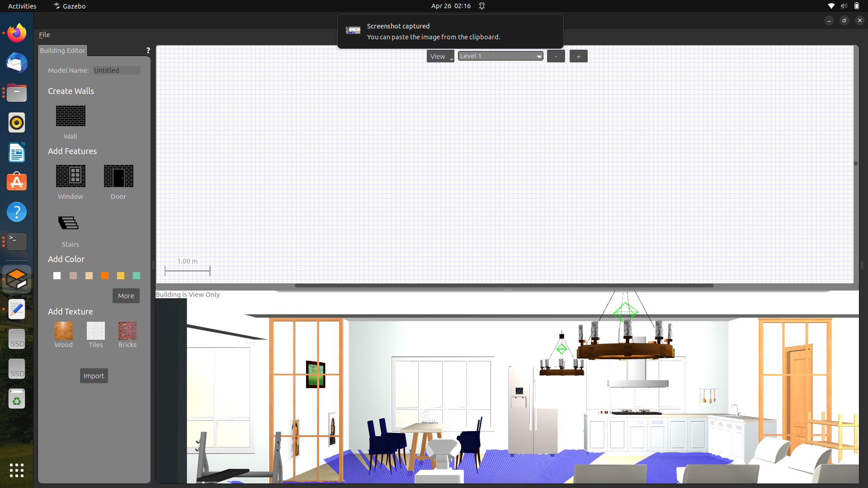This screenshot has width=868, height=488.
Task: Toggle orange color swatch selection
Action: (104, 275)
